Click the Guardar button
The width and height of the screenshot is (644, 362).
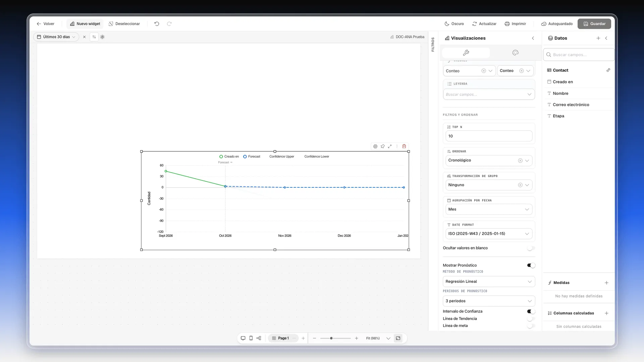594,24
